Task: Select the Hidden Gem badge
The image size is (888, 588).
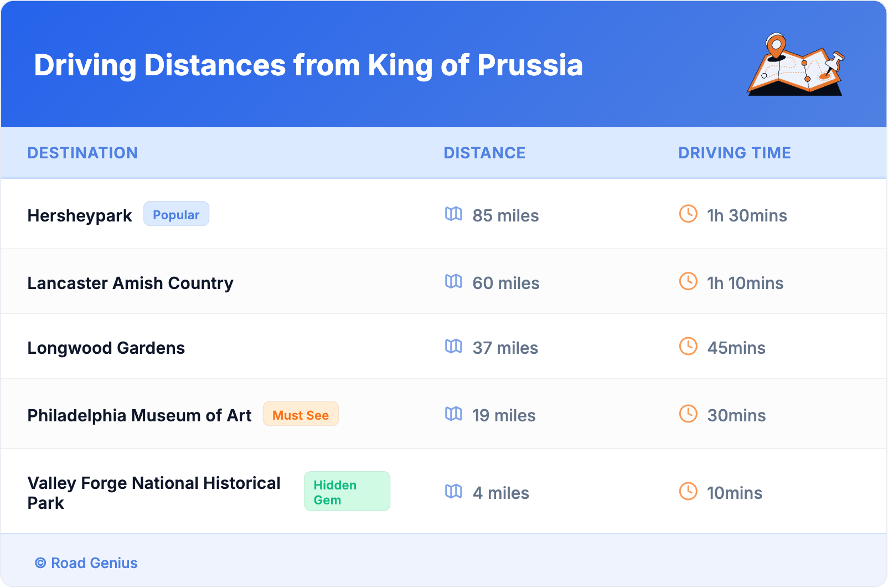Action: click(x=347, y=492)
